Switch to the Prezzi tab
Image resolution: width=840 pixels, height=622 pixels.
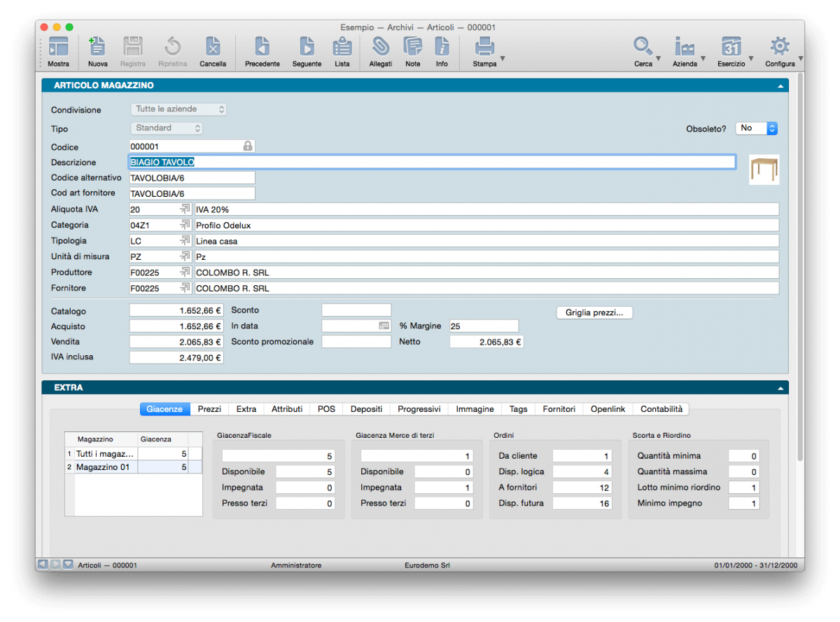[x=209, y=409]
